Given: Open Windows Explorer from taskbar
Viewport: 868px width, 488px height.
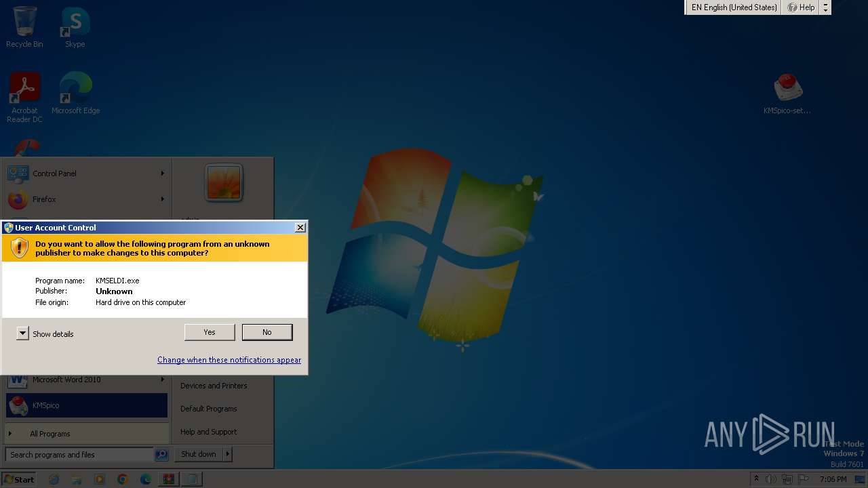Looking at the screenshot, I should (x=77, y=479).
